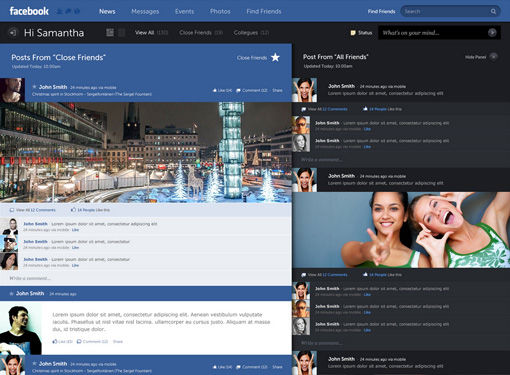Open the Stockholm night square photo
The height and width of the screenshot is (375, 510).
point(146,152)
